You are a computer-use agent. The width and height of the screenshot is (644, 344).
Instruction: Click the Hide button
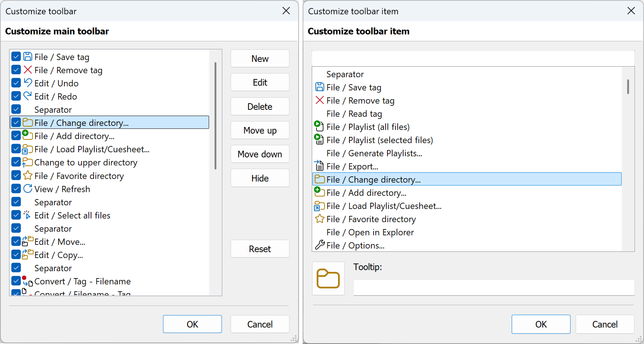[260, 178]
